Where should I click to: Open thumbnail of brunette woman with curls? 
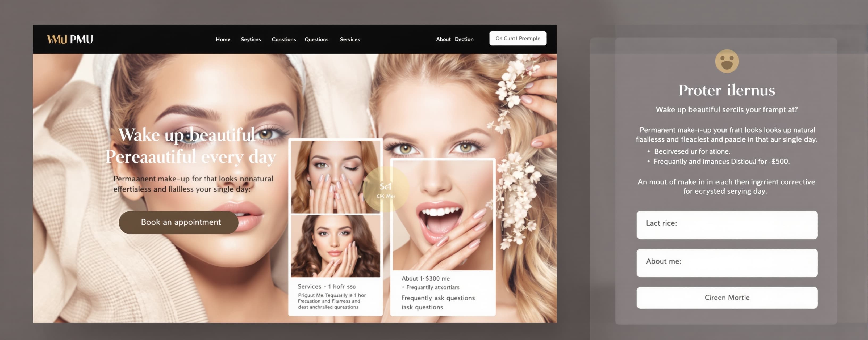335,246
